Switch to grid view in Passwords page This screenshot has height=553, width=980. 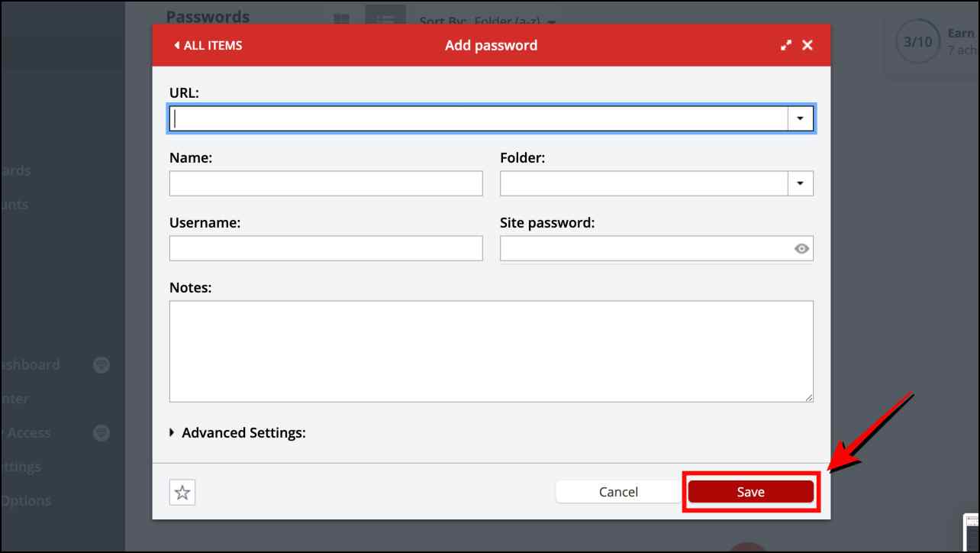click(x=341, y=19)
